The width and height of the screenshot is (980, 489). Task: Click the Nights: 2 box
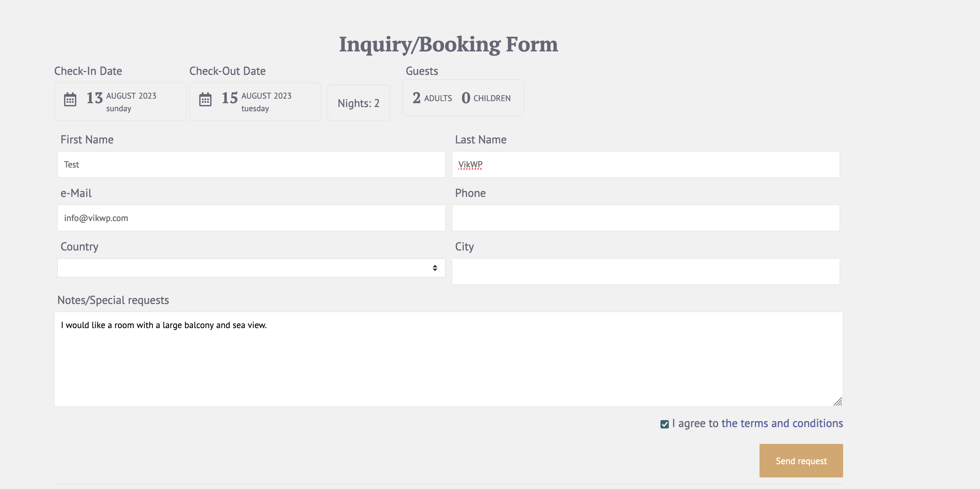tap(359, 103)
